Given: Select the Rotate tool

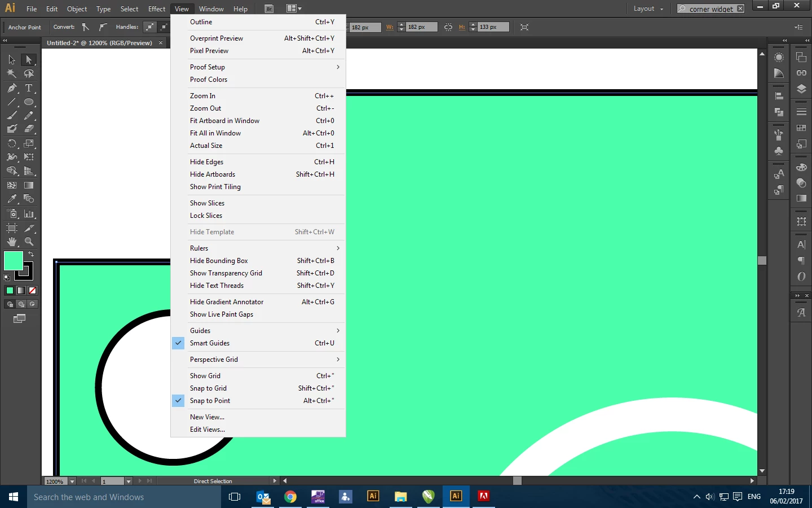Looking at the screenshot, I should (x=11, y=143).
